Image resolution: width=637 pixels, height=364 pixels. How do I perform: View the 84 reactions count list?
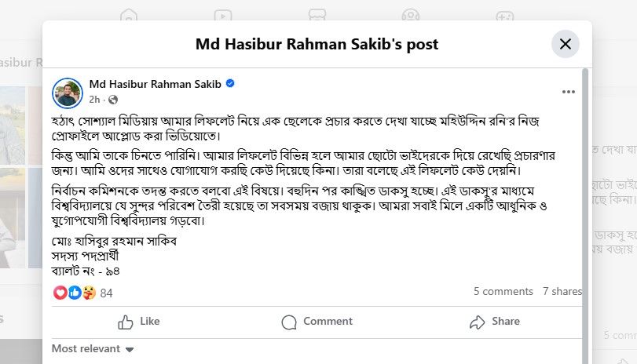point(107,293)
